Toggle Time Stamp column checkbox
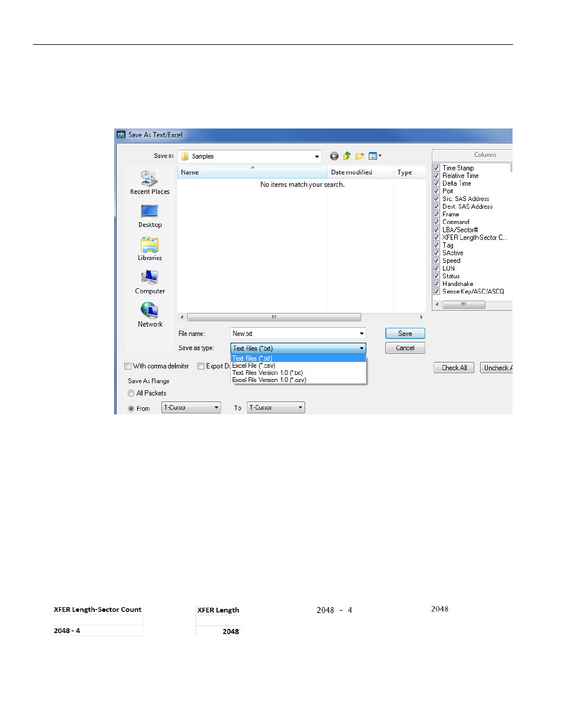The height and width of the screenshot is (728, 562). [437, 168]
